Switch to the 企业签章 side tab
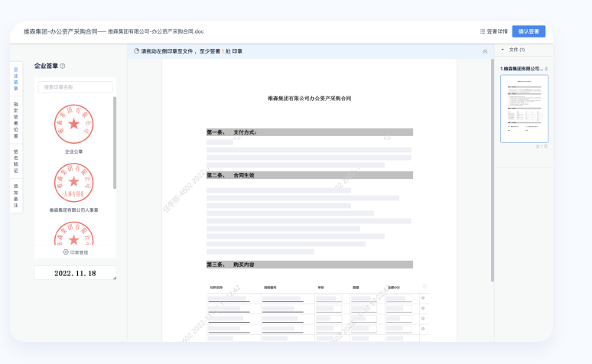592x364 pixels. [x=16, y=79]
